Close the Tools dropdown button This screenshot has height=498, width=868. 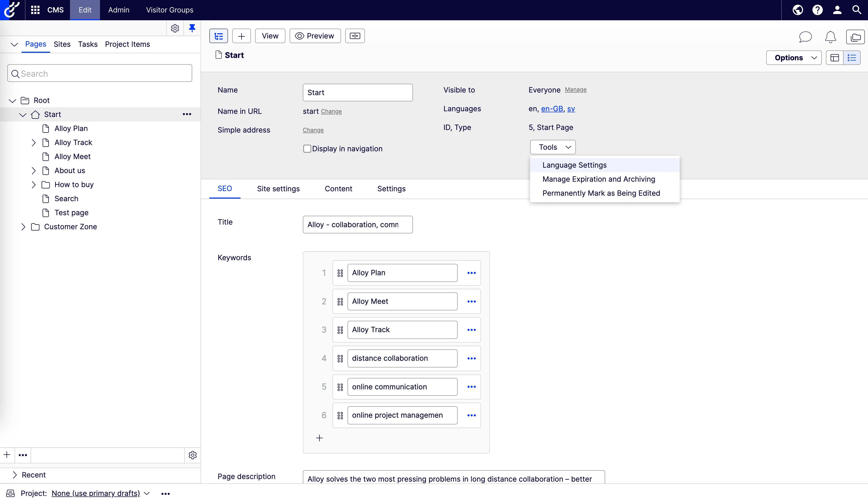pyautogui.click(x=553, y=147)
